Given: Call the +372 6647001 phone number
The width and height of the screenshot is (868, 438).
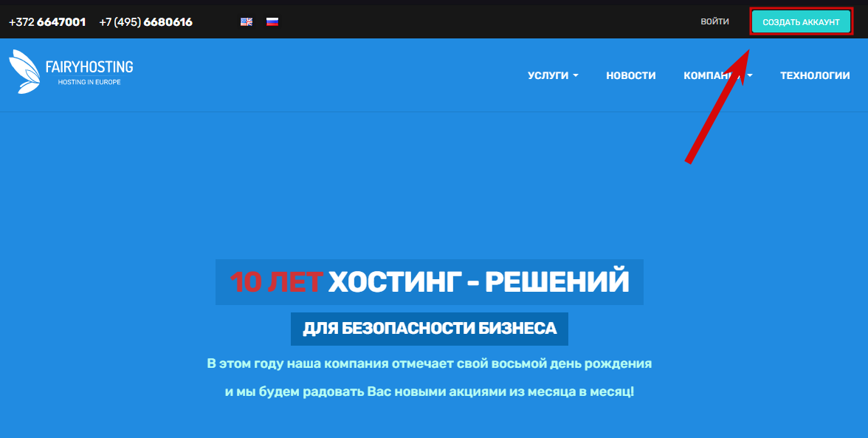Looking at the screenshot, I should point(47,22).
